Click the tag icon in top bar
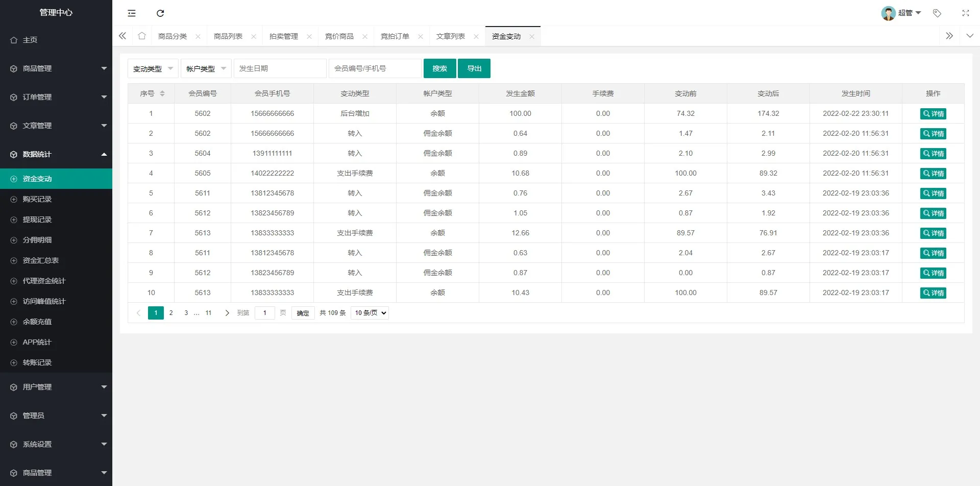Image resolution: width=980 pixels, height=486 pixels. click(x=937, y=13)
